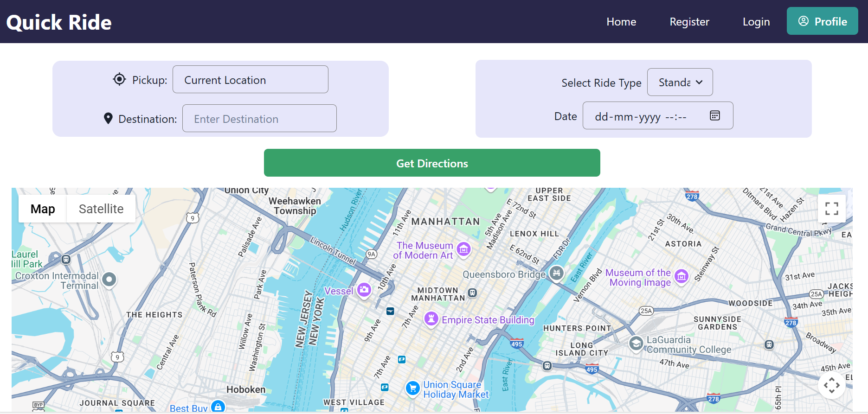Click the MANHATTAN label on the map
Image resolution: width=868 pixels, height=414 pixels.
pos(446,222)
